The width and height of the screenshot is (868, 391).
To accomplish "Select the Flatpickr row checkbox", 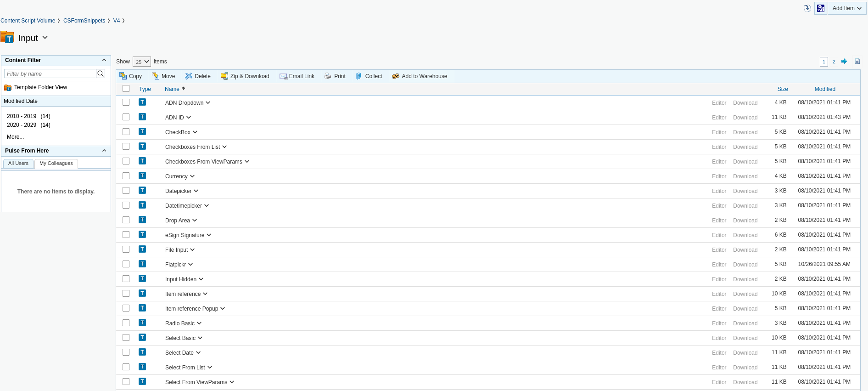I will tap(126, 264).
